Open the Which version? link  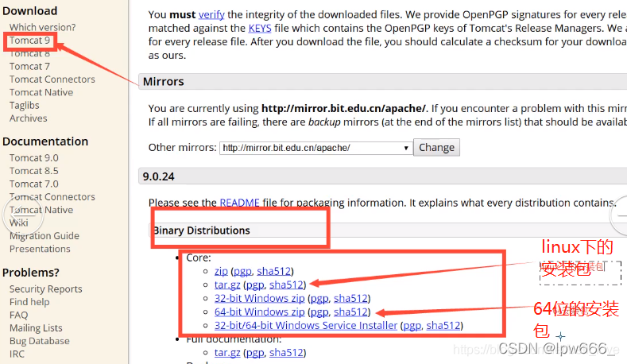click(x=42, y=27)
